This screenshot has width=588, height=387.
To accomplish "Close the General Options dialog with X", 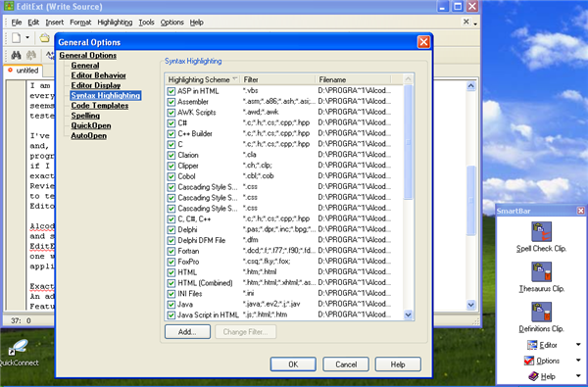I will pos(423,42).
